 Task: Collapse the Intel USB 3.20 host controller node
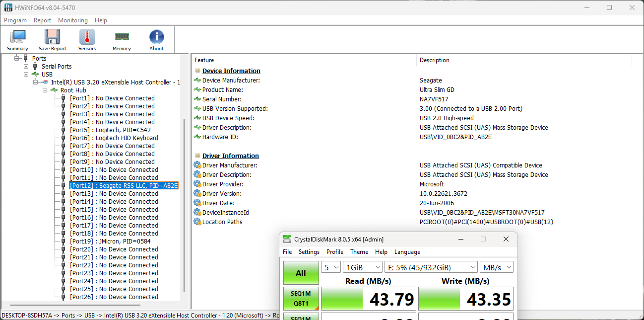[x=36, y=82]
